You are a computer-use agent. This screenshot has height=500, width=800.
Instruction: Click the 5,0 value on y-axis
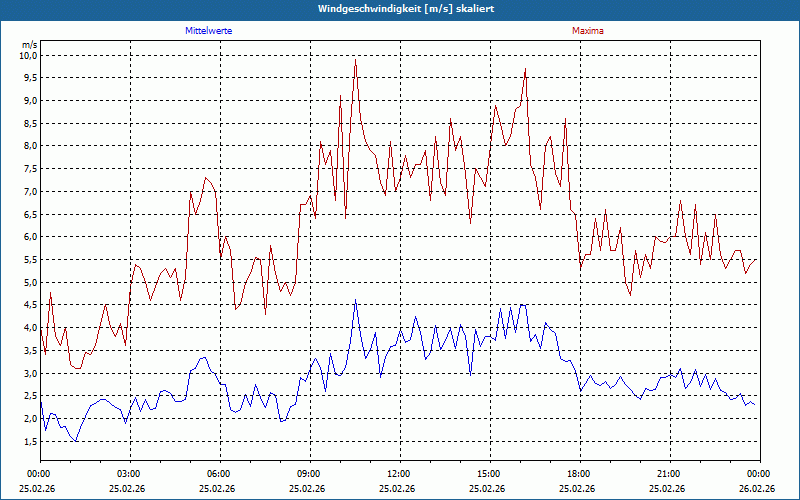click(x=30, y=282)
